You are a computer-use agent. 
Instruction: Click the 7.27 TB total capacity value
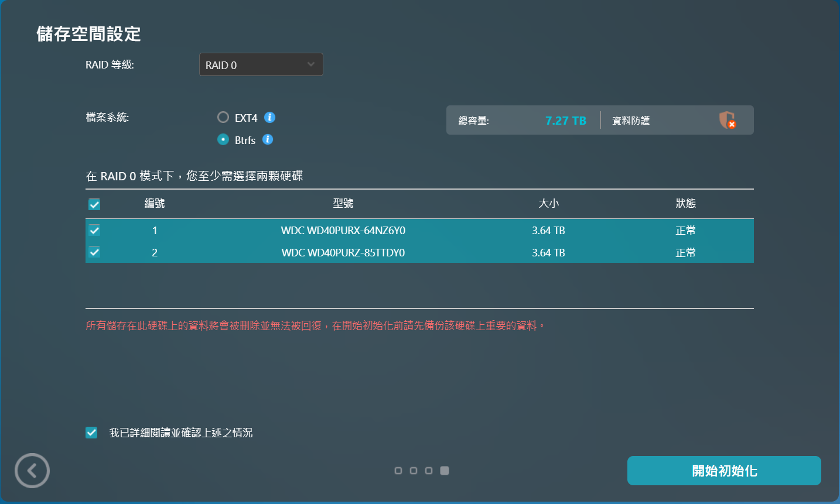coord(565,121)
